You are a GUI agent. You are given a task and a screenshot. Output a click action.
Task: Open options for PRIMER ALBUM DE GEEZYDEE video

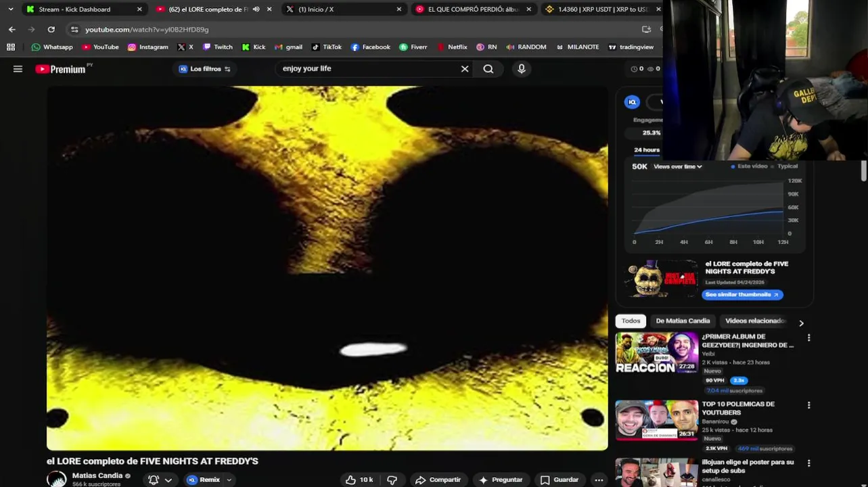pos(808,338)
